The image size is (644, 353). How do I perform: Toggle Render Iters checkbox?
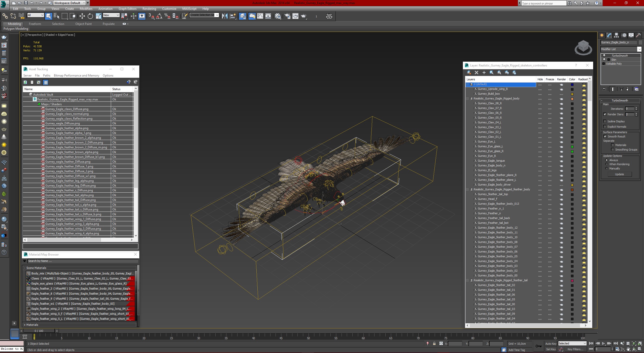605,114
